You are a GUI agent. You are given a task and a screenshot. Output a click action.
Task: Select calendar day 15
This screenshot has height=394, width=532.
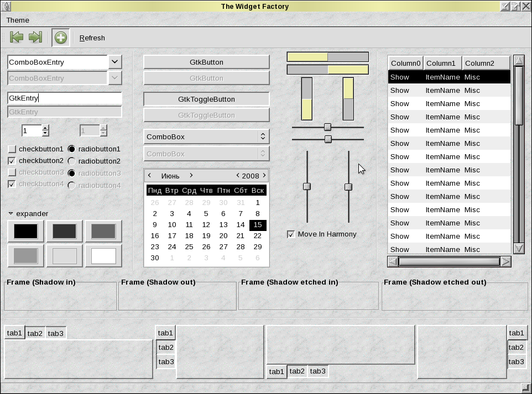pyautogui.click(x=258, y=225)
